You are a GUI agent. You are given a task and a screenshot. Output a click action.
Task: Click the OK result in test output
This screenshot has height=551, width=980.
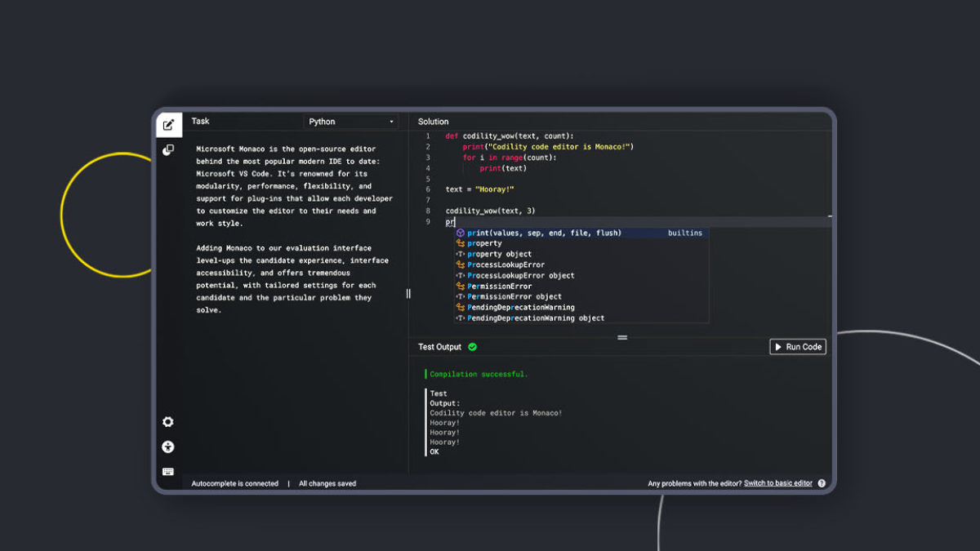coord(434,451)
